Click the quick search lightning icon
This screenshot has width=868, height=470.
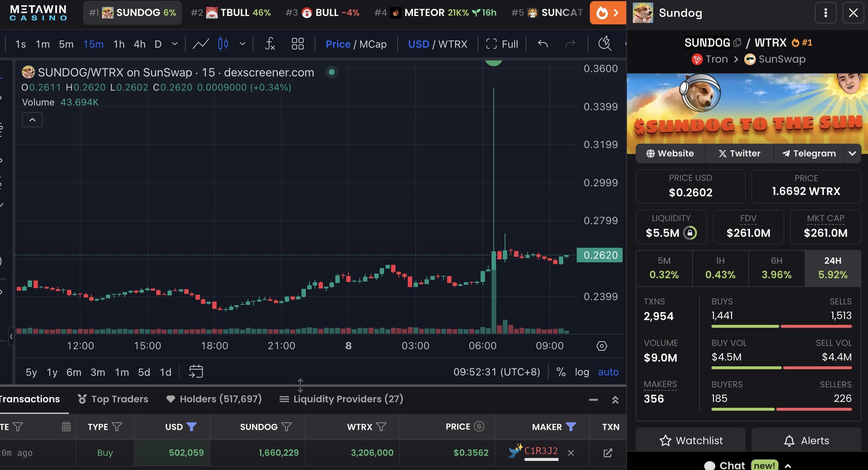tap(604, 44)
